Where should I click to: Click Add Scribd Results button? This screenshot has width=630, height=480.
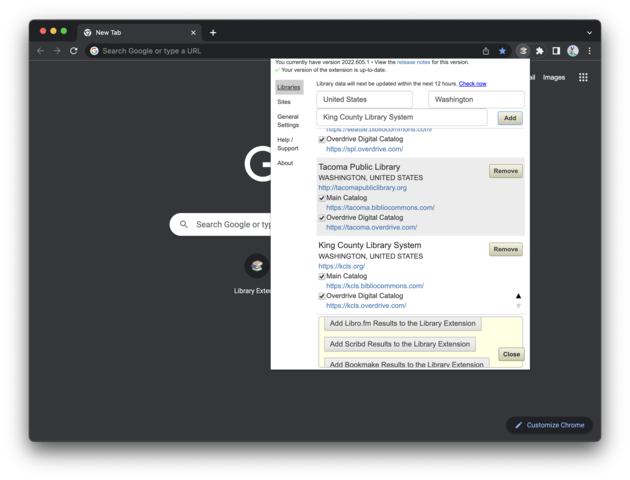click(400, 344)
